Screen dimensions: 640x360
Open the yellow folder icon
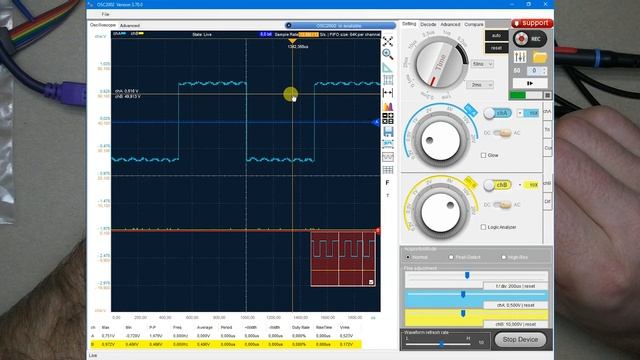(540, 57)
